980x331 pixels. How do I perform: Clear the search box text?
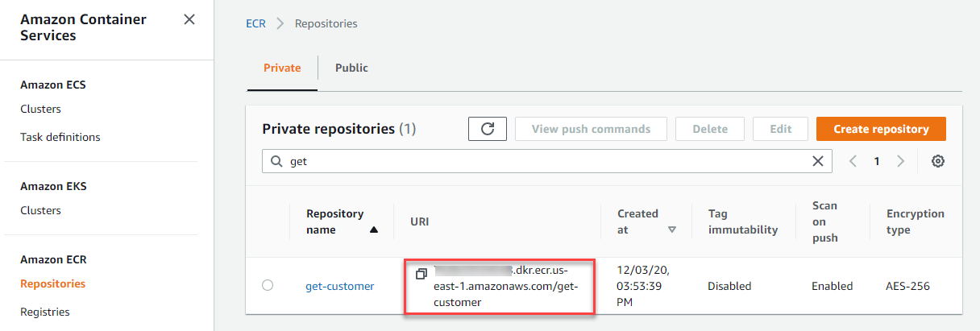(817, 161)
